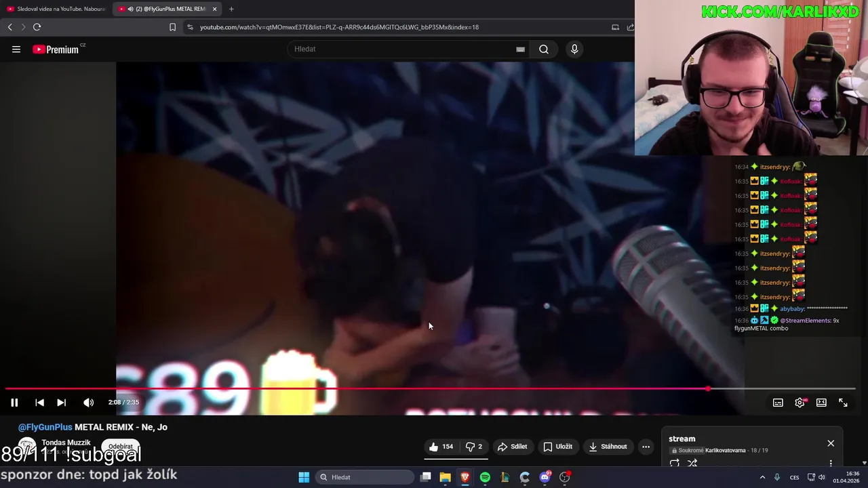This screenshot has width=868, height=488.
Task: Start voice search with microphone
Action: pyautogui.click(x=574, y=49)
